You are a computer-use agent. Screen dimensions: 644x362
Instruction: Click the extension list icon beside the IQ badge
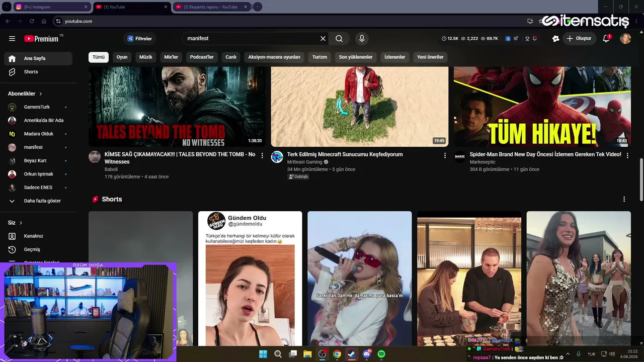point(516,39)
